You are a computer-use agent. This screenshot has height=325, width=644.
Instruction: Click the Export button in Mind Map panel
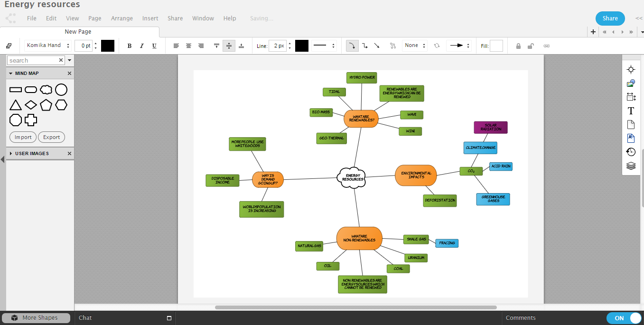pyautogui.click(x=51, y=137)
